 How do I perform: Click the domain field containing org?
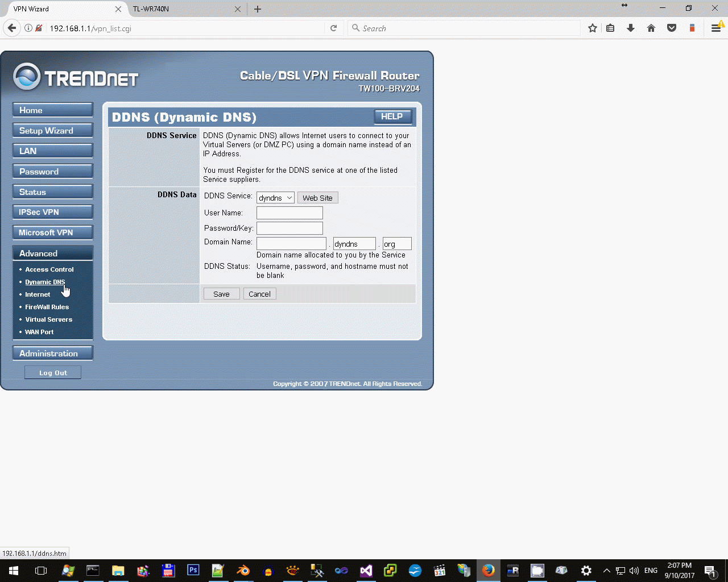click(397, 244)
